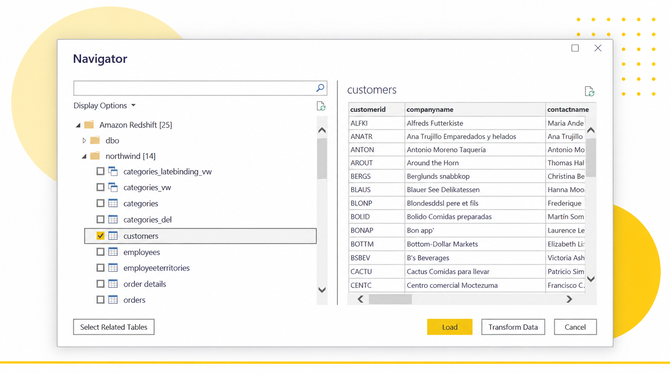Click the Cancel button
Image resolution: width=670 pixels, height=373 pixels.
pos(575,327)
